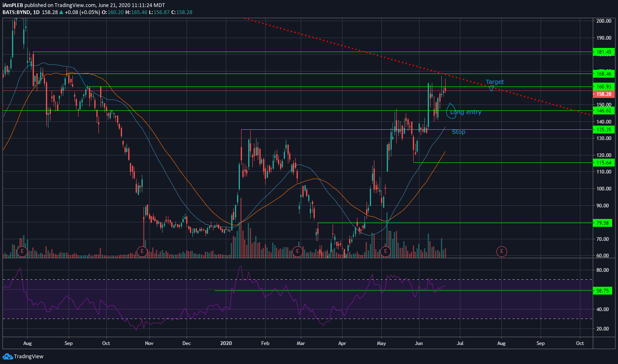The width and height of the screenshot is (618, 364).
Task: Click the Feb label on time axis
Action: [265, 343]
